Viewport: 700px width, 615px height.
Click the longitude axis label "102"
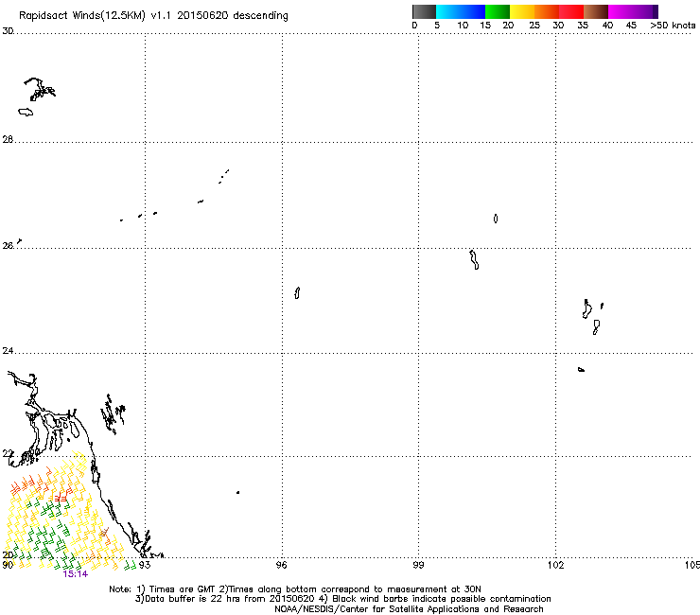pyautogui.click(x=555, y=565)
